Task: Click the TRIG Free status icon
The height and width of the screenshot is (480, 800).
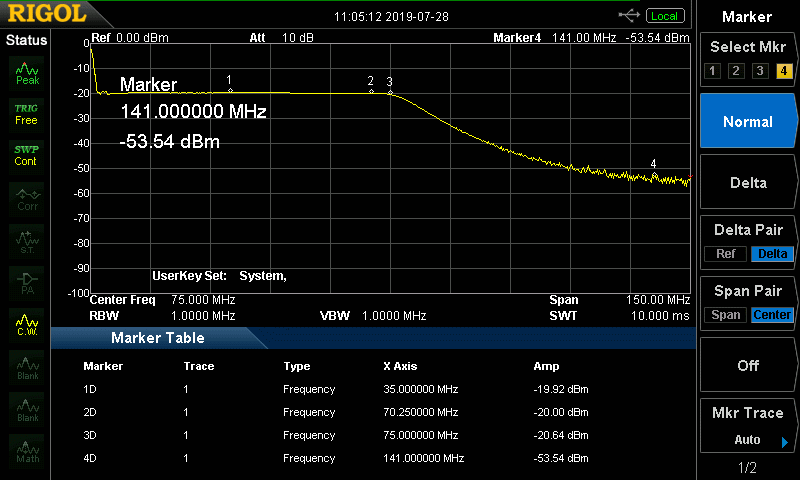Action: pos(26,114)
